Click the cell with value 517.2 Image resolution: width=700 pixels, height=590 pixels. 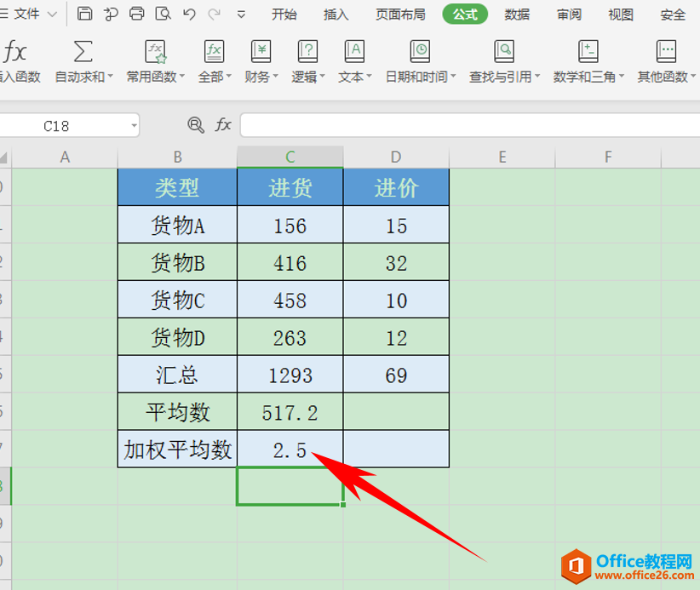[290, 412]
